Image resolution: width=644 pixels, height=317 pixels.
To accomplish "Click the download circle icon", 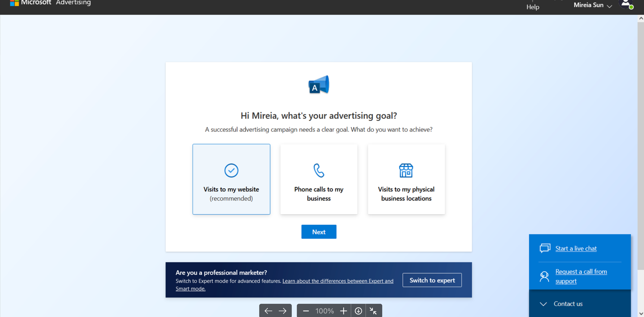I will coord(358,311).
